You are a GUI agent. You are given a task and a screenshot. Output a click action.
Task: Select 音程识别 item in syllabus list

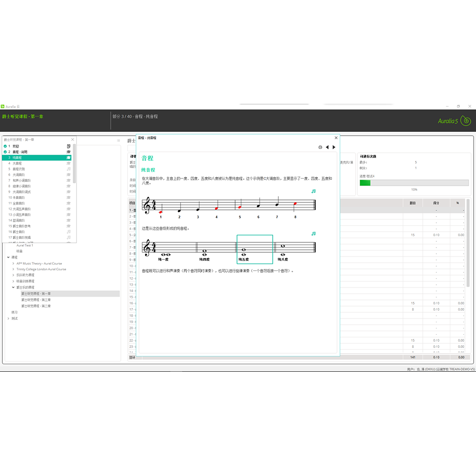[19, 169]
